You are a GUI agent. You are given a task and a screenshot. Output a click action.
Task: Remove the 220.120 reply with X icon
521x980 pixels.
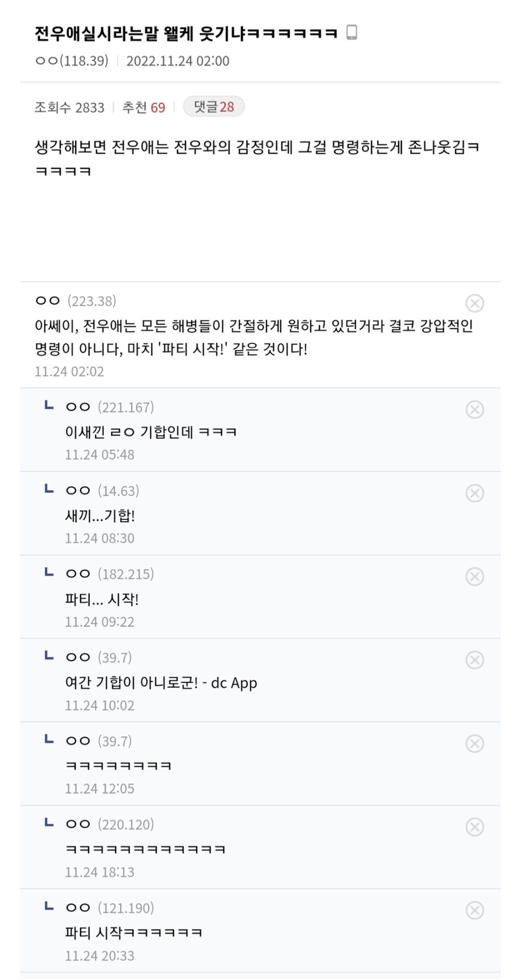(475, 827)
